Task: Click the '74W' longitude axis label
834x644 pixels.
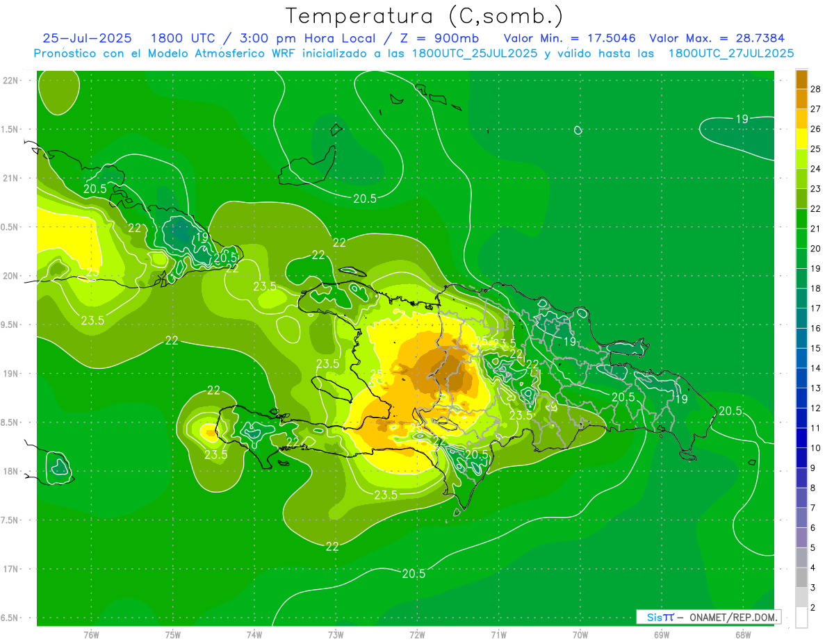Action: [254, 634]
